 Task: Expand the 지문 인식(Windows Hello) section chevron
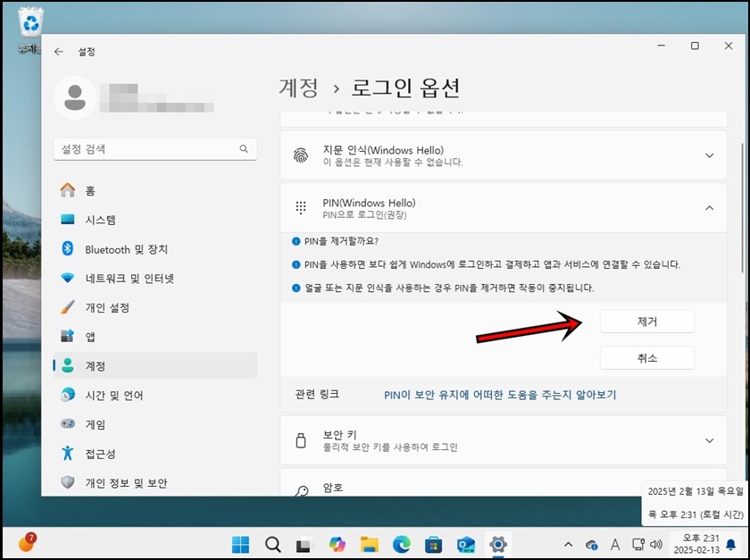click(x=709, y=155)
